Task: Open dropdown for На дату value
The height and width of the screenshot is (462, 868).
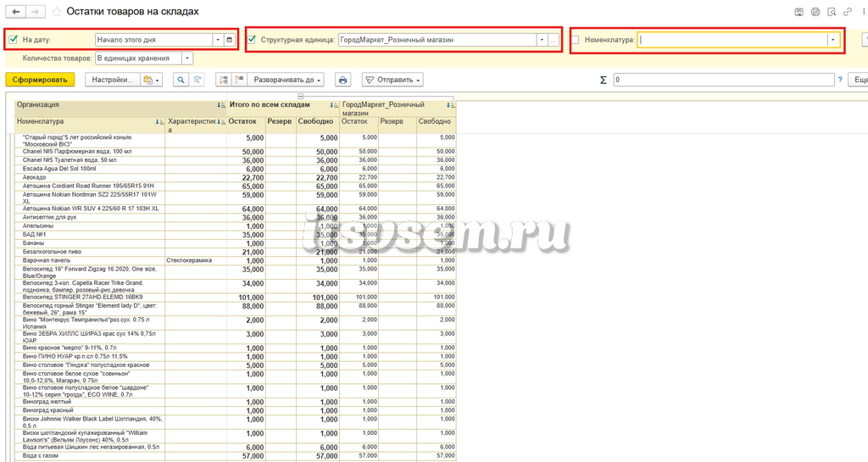Action: coord(218,40)
